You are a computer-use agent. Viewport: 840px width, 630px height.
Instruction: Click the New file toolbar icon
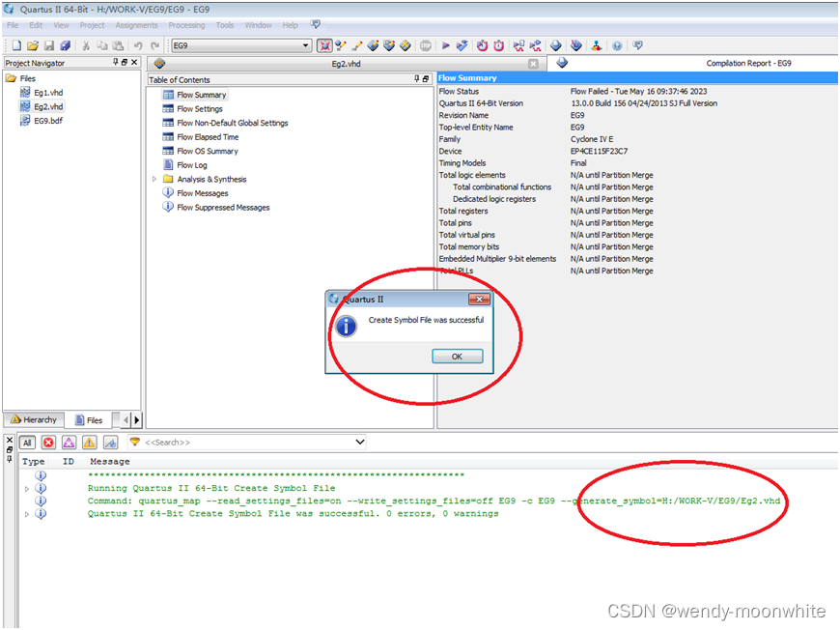tap(16, 45)
